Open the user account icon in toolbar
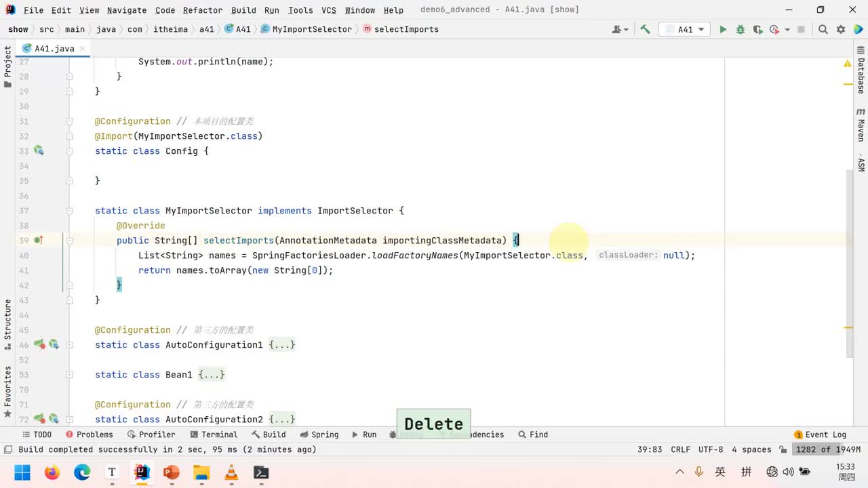Image resolution: width=868 pixels, height=488 pixels. click(x=618, y=29)
